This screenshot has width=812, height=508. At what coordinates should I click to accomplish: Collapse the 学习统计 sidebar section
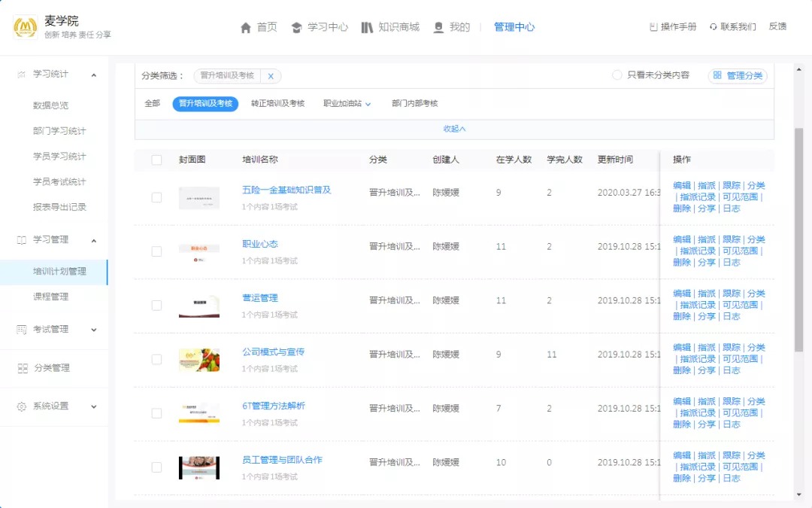click(x=94, y=75)
